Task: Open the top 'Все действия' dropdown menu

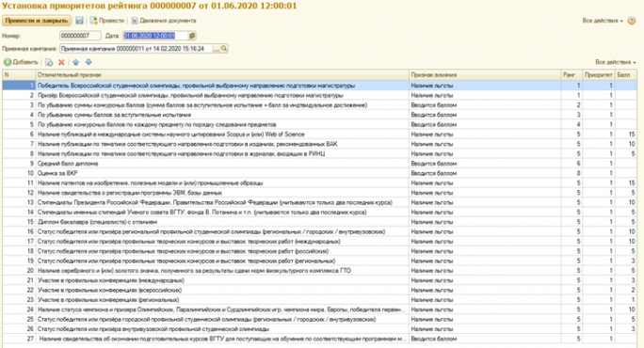Action: 603,21
